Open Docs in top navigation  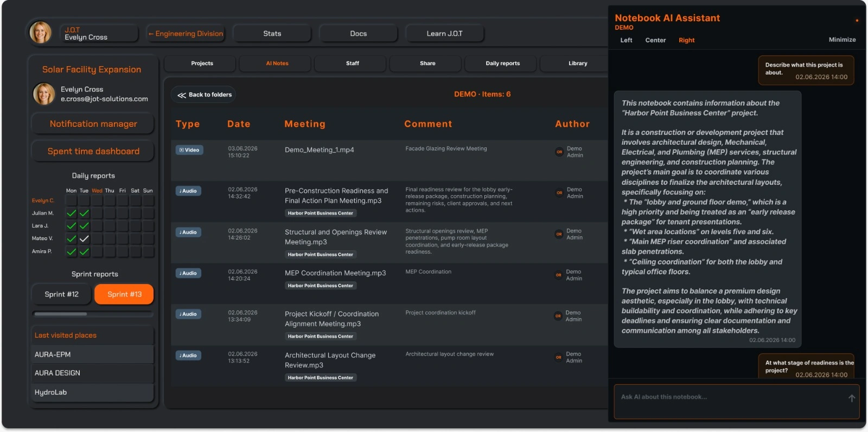(x=359, y=34)
